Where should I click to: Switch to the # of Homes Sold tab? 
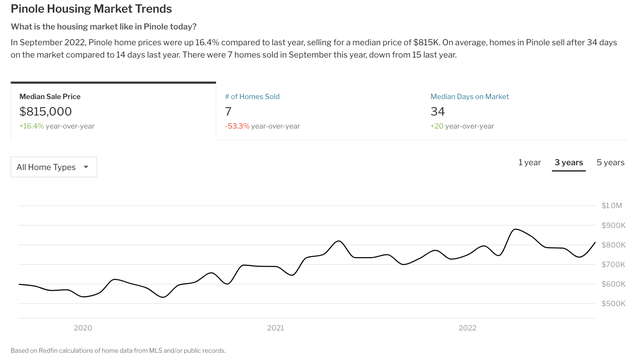click(319, 111)
